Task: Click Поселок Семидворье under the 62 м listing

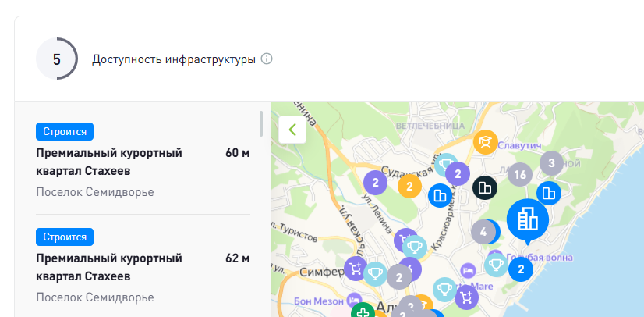Action: coord(95,297)
